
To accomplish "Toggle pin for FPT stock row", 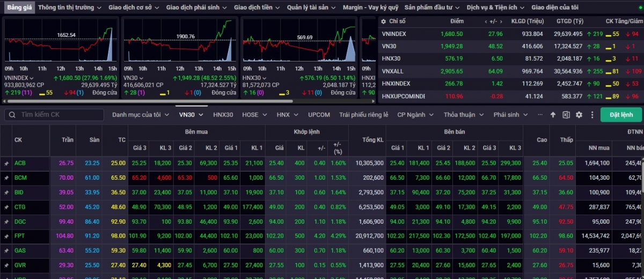I will pos(6,236).
